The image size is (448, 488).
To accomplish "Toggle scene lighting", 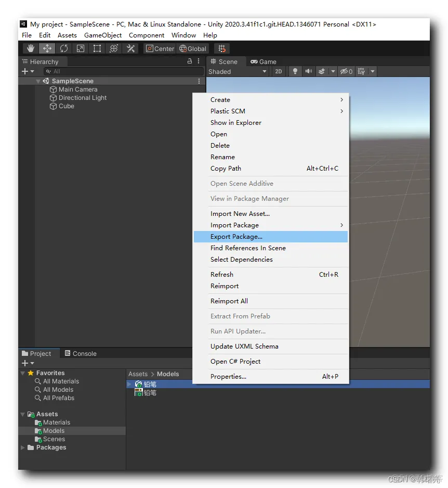I will (x=295, y=72).
